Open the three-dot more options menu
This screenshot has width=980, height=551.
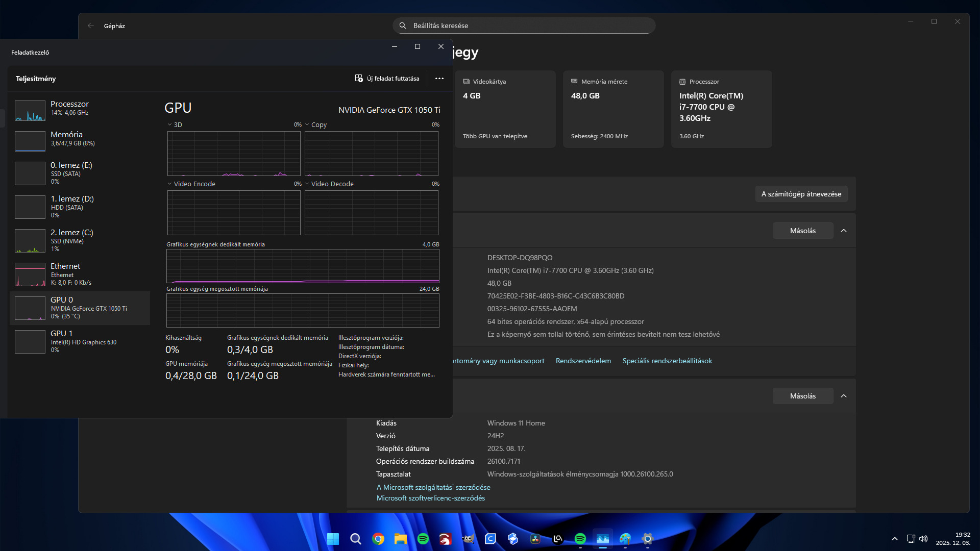pos(439,79)
